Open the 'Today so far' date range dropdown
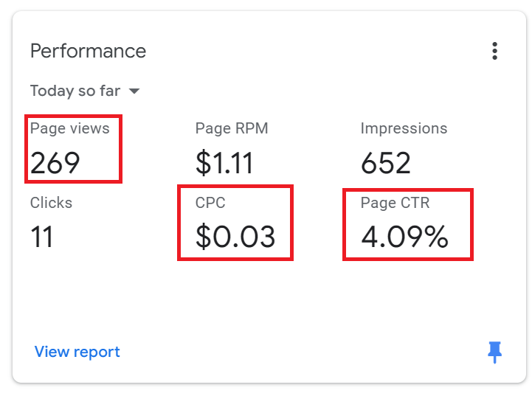Screen dimensions: 532x396 coord(85,91)
